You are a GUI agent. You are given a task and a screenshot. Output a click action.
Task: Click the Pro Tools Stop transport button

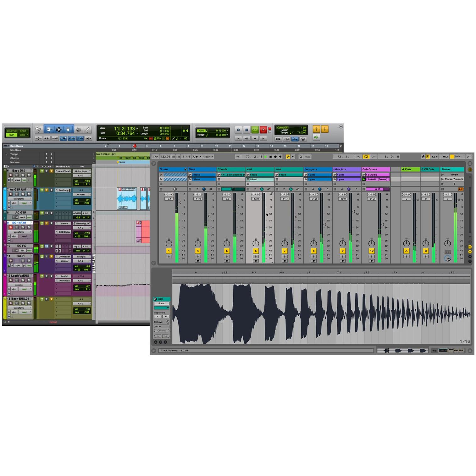coord(247,130)
